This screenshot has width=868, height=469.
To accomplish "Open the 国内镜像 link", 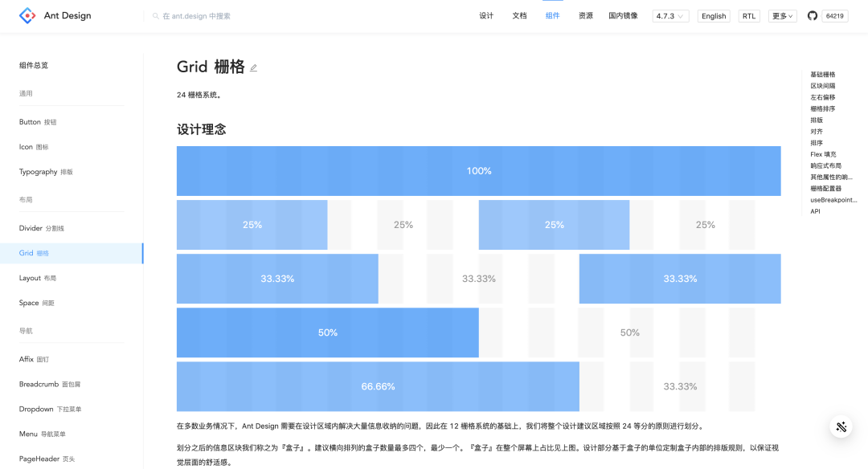I will 623,16.
